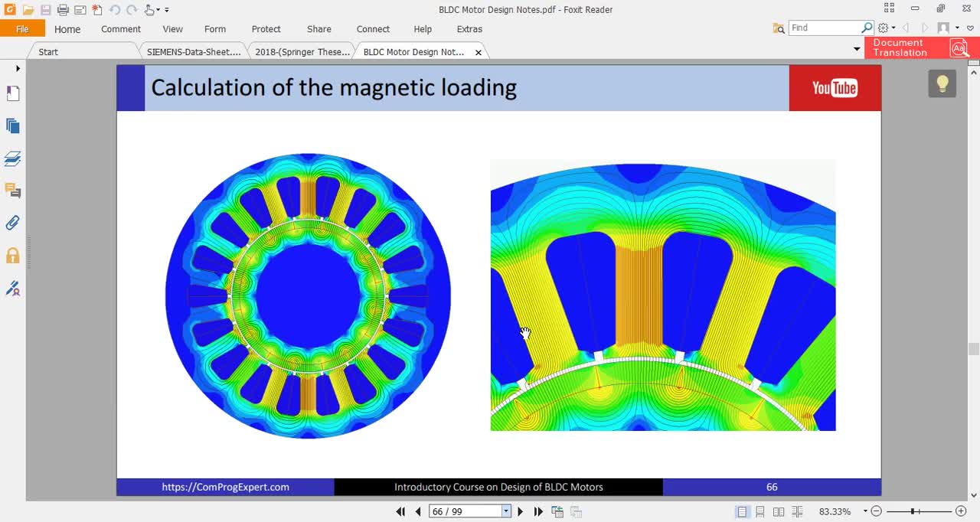Click the Print icon
980x522 pixels.
tap(63, 10)
